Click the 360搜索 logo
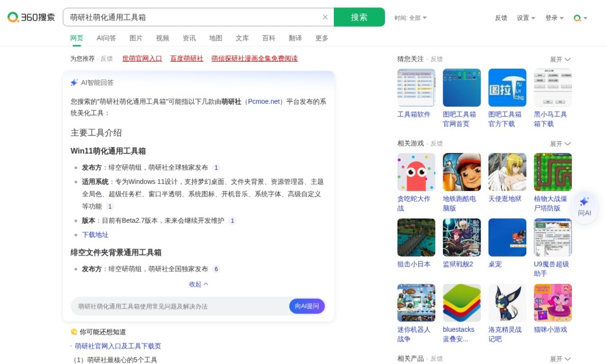607x364 pixels. pyautogui.click(x=31, y=17)
